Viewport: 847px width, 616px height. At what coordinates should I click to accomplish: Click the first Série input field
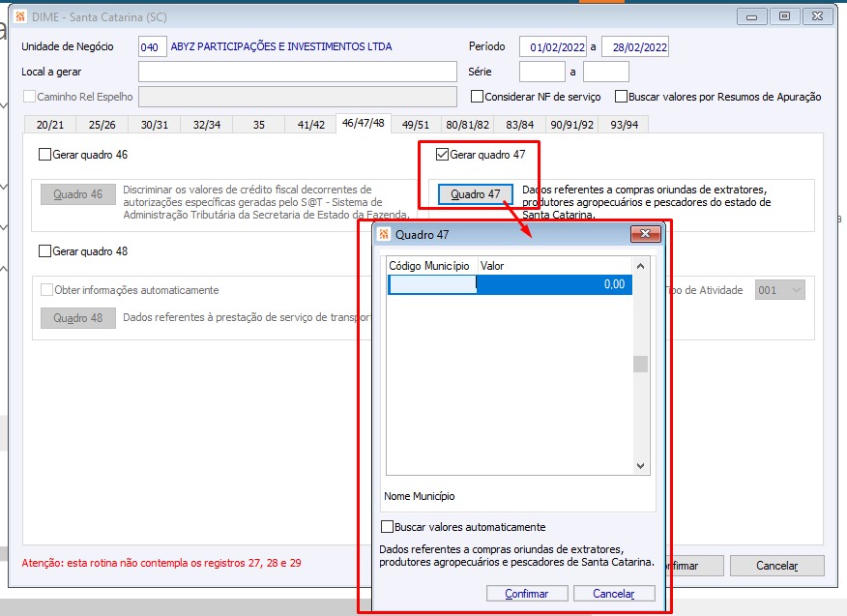tap(542, 72)
